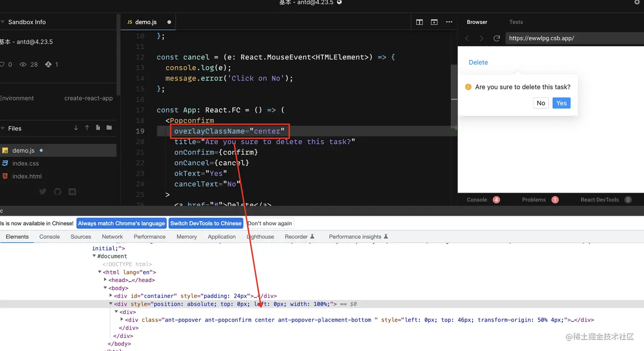The image size is (644, 351).
Task: Open the Performance tab in DevTools
Action: click(x=149, y=237)
